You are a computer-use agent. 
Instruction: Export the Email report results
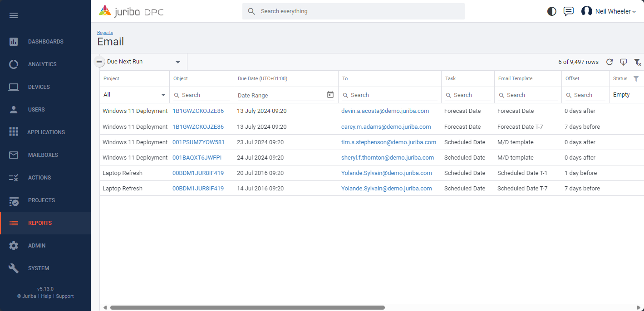point(623,62)
